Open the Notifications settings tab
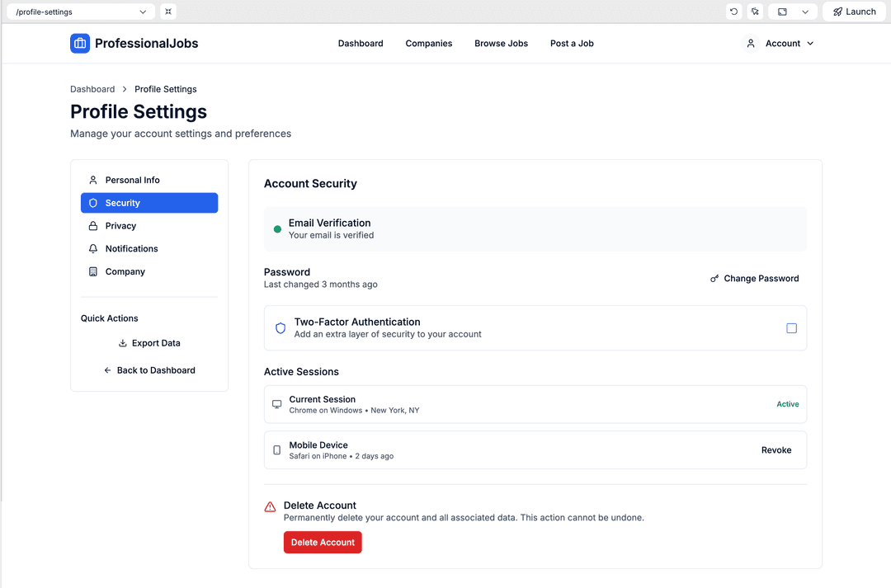This screenshot has height=588, width=891. (x=131, y=249)
